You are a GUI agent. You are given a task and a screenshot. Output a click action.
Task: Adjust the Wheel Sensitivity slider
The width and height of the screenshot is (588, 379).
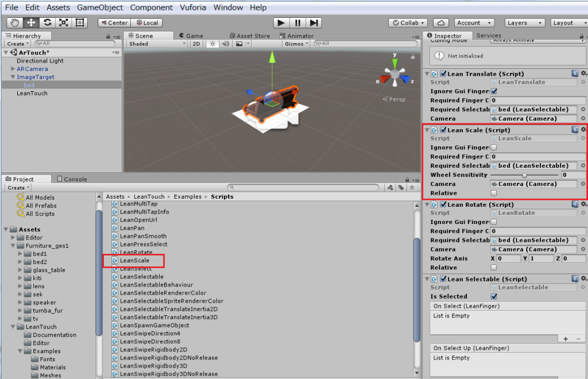pyautogui.click(x=524, y=175)
